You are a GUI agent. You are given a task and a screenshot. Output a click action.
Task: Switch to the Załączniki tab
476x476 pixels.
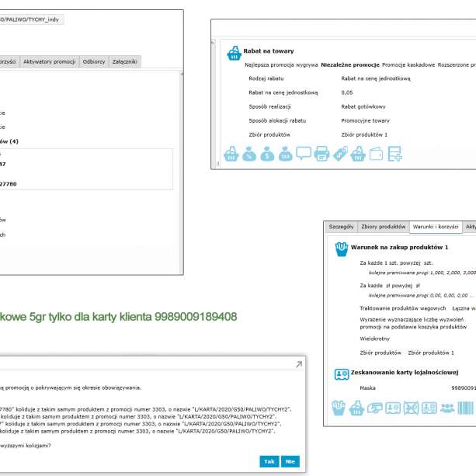point(125,61)
